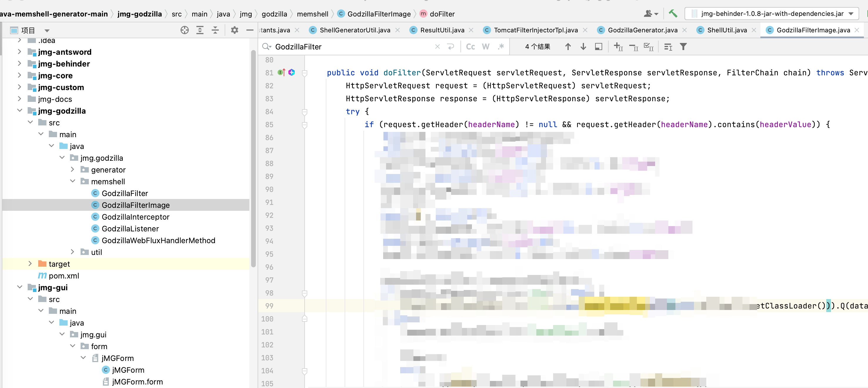The width and height of the screenshot is (868, 388).
Task: Expand the target folder
Action: click(30, 263)
